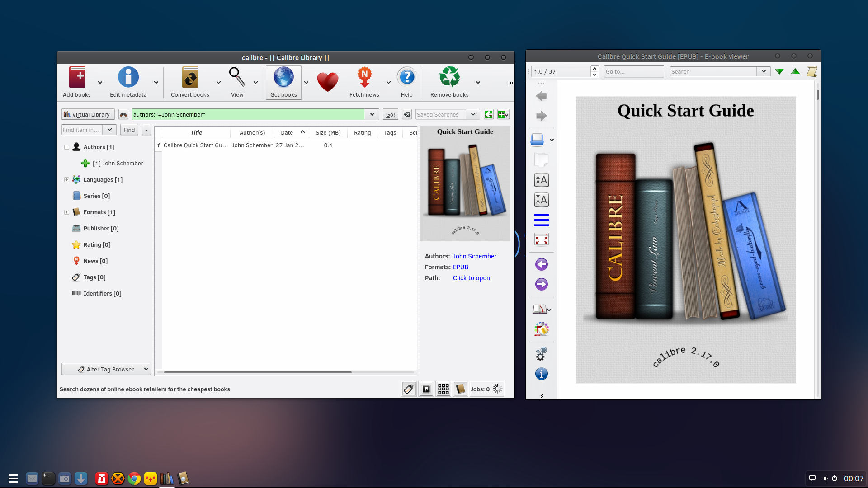Toggle Book Details panel button
The height and width of the screenshot is (488, 868).
[x=460, y=389]
